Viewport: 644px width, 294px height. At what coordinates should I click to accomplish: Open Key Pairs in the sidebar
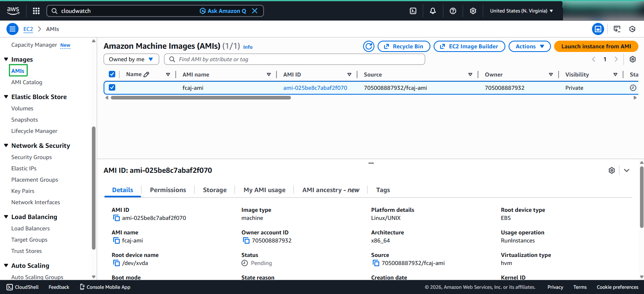(x=23, y=191)
